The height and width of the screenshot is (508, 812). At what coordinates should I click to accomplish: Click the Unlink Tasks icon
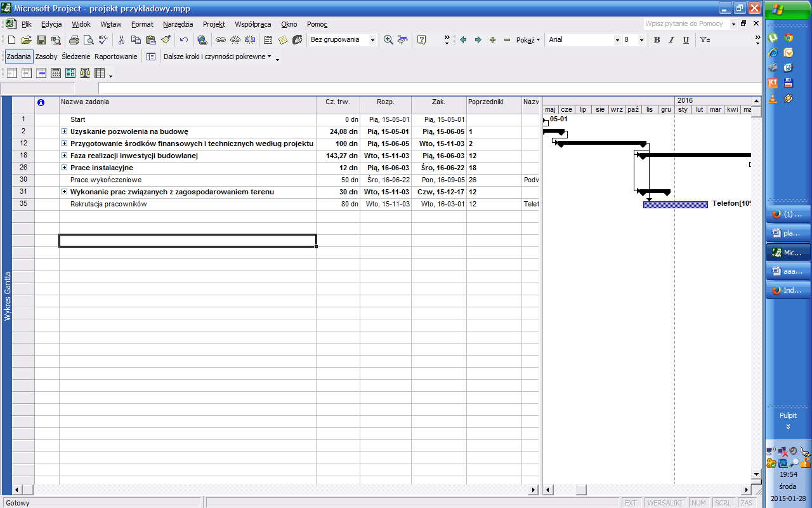click(235, 40)
